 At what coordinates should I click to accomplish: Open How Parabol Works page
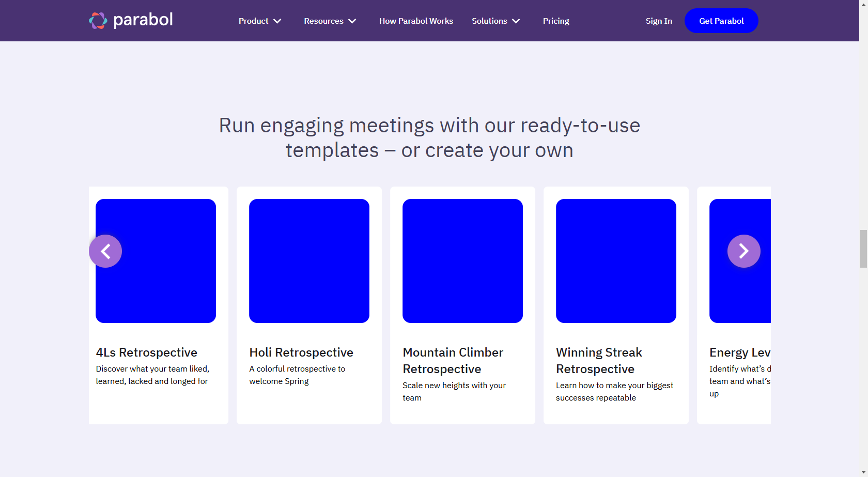pos(416,21)
